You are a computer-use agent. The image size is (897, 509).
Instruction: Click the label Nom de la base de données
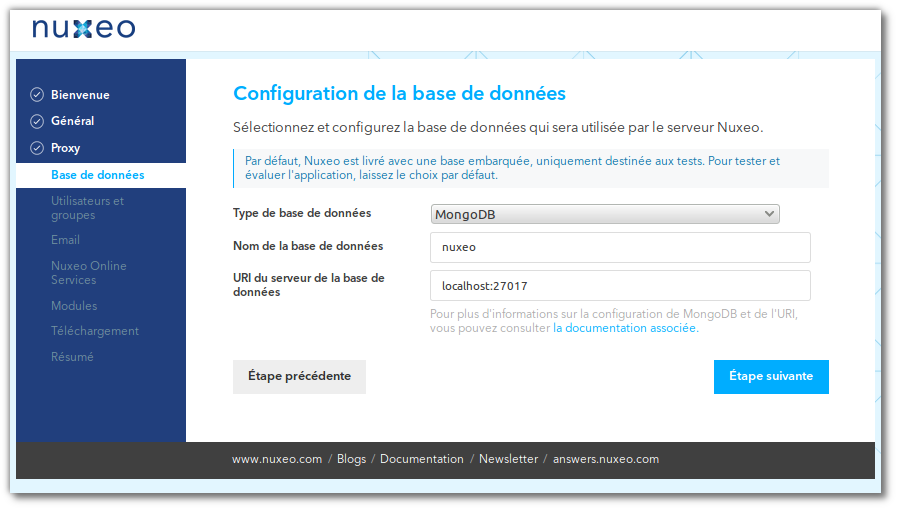click(308, 246)
